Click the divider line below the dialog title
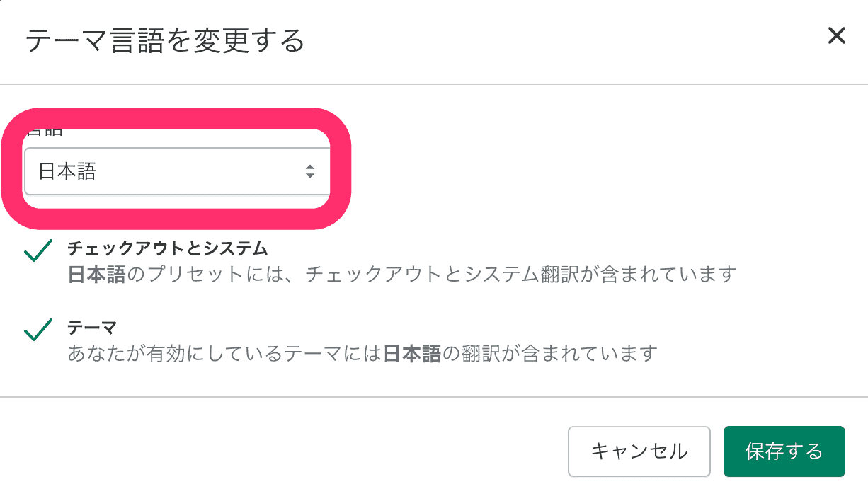The width and height of the screenshot is (868, 501). pyautogui.click(x=434, y=84)
